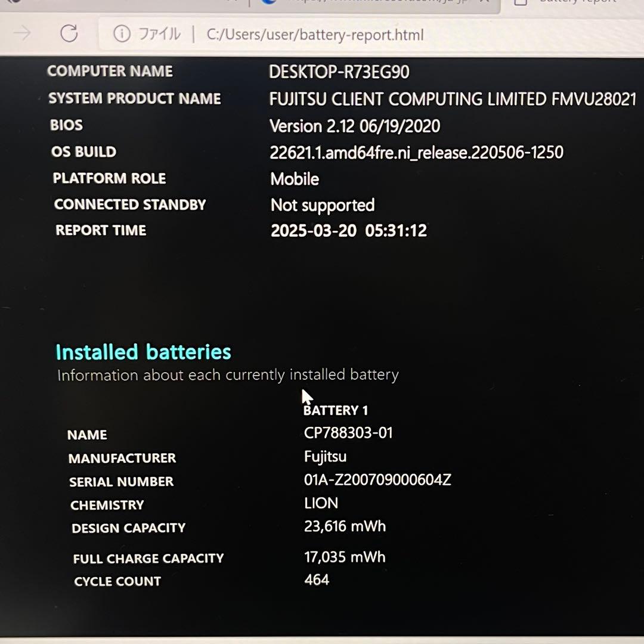Click the OS BUILD label

(x=84, y=151)
